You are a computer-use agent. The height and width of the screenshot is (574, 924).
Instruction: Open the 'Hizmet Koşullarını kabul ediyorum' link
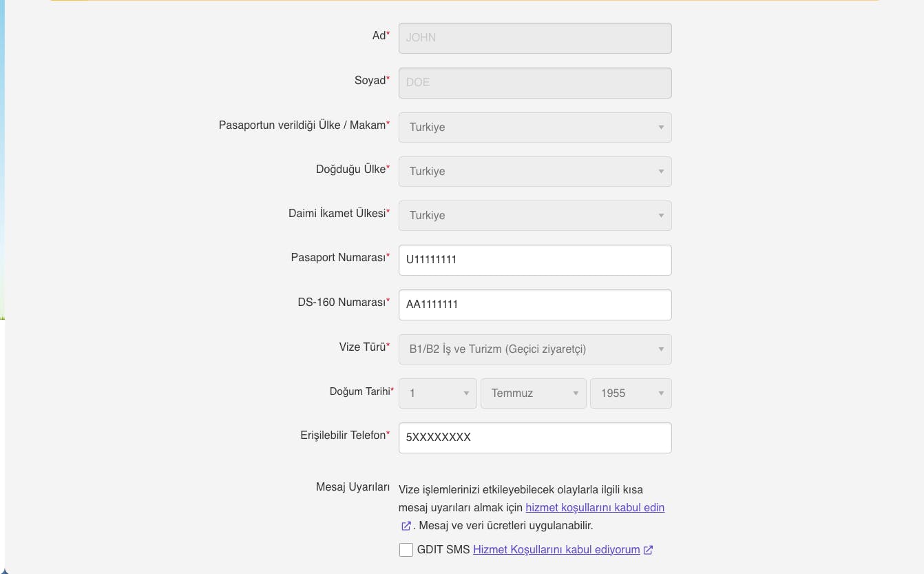[556, 550]
